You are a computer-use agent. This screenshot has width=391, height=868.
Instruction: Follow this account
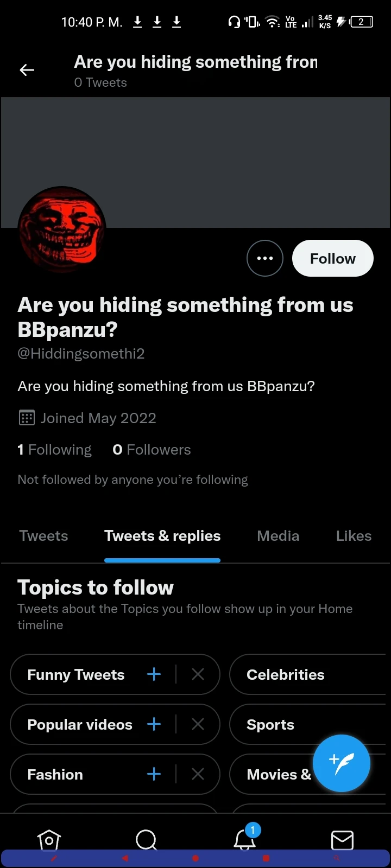click(332, 258)
